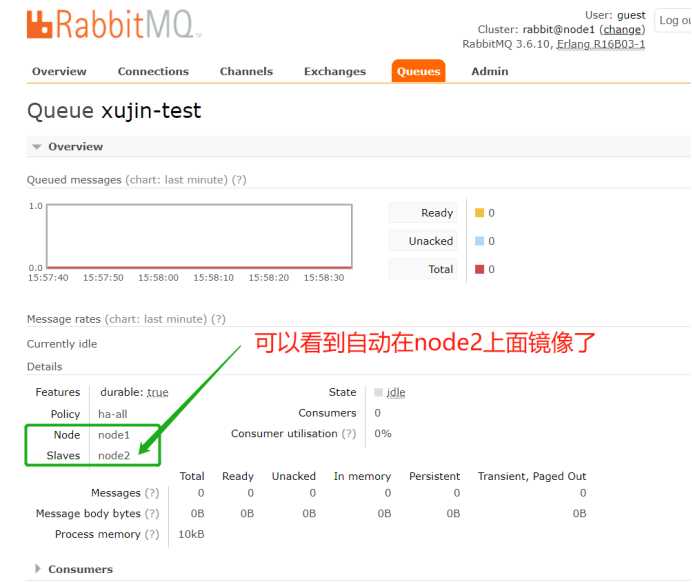Click the node1 node value
The width and height of the screenshot is (692, 583).
[x=114, y=435]
